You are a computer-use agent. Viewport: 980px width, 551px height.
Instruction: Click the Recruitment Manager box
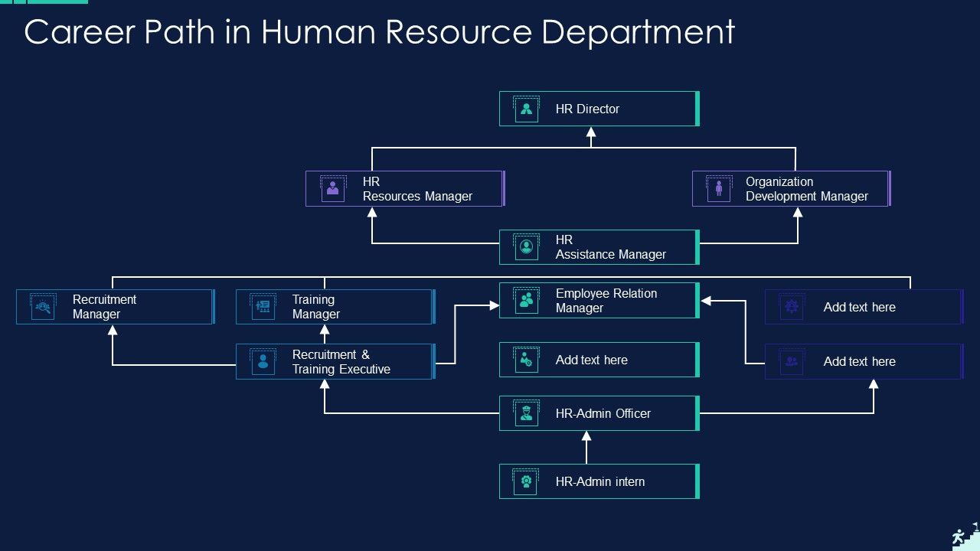tap(115, 307)
